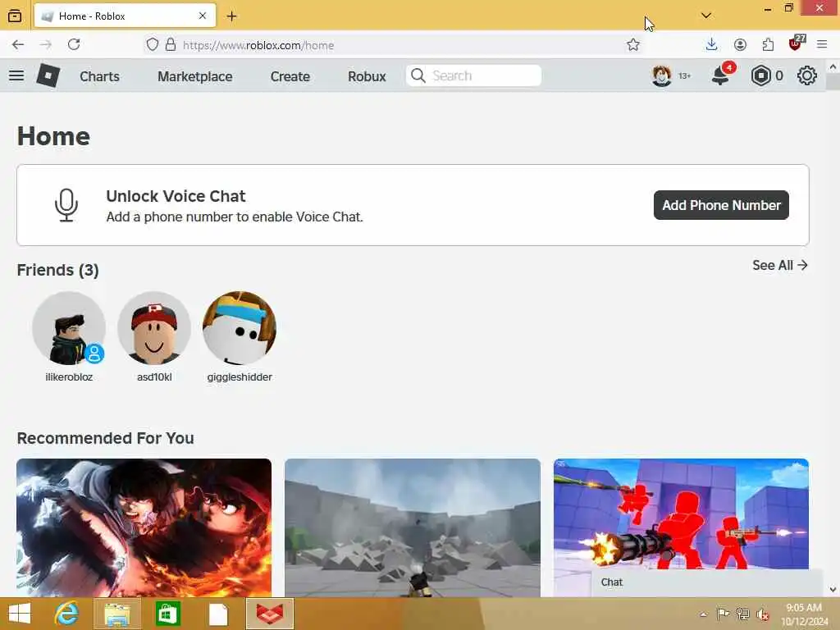Open friend giggleshidder avatar
The height and width of the screenshot is (630, 840).
[240, 328]
